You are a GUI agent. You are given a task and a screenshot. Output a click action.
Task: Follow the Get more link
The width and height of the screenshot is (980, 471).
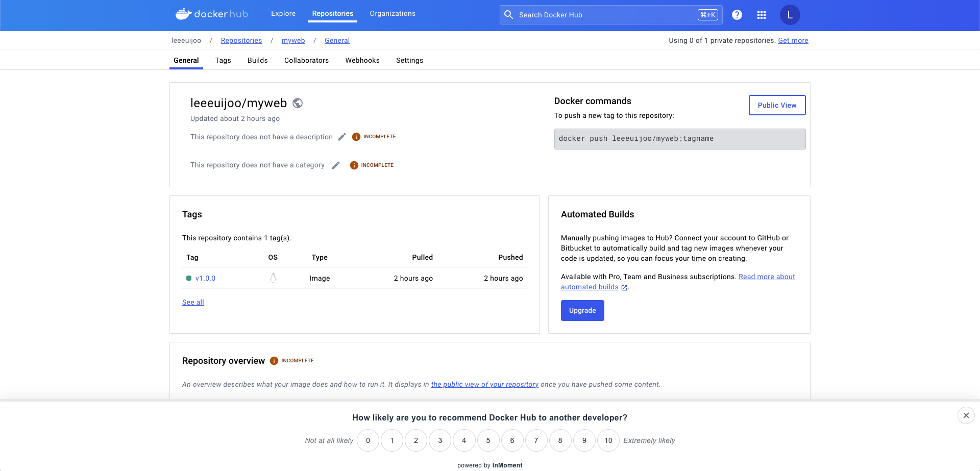pyautogui.click(x=793, y=40)
